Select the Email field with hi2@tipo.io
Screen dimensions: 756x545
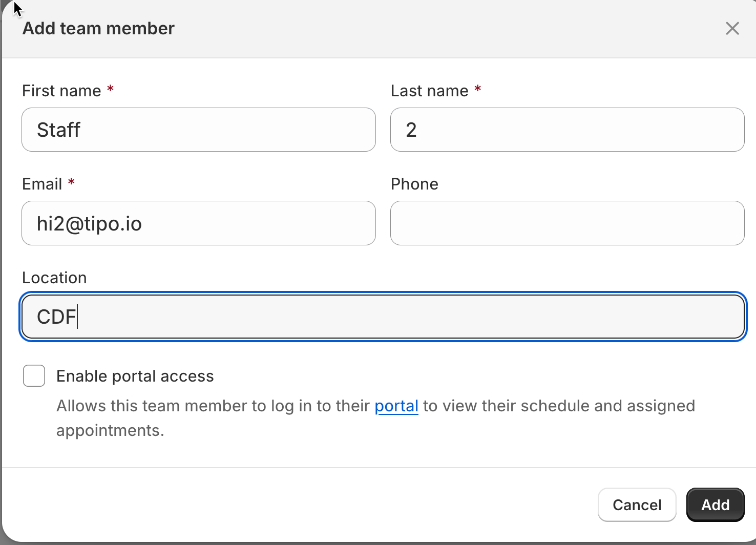(x=199, y=223)
